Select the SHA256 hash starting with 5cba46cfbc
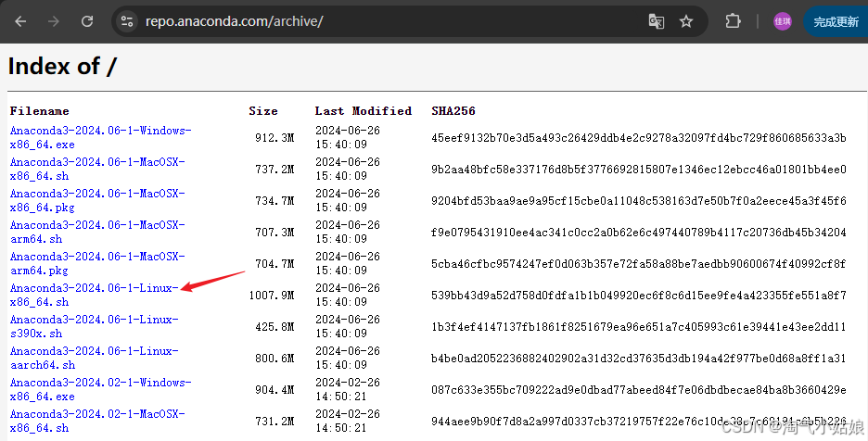This screenshot has width=868, height=441. [x=639, y=263]
